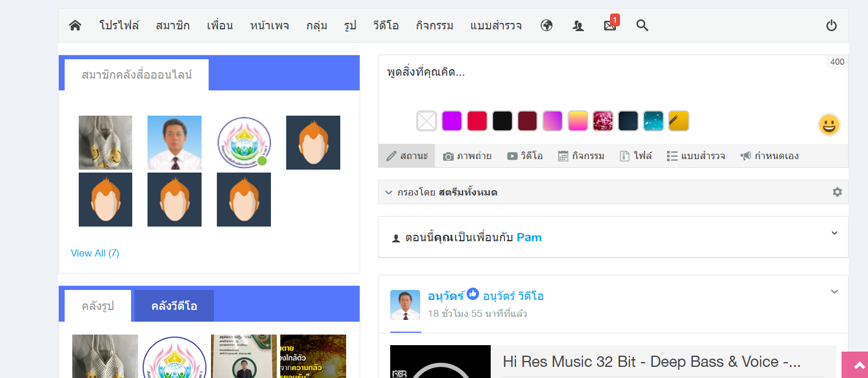The height and width of the screenshot is (378, 868).
Task: Click the power logout icon
Action: click(x=831, y=25)
